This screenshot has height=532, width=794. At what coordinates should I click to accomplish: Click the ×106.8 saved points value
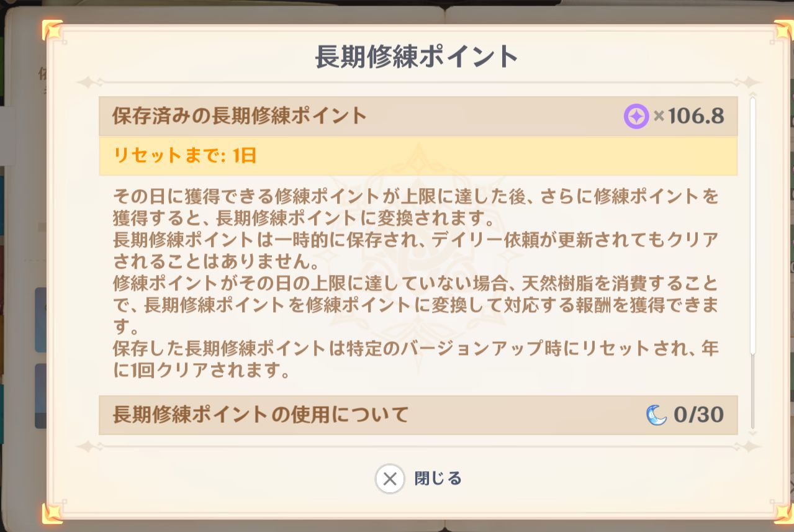click(689, 116)
